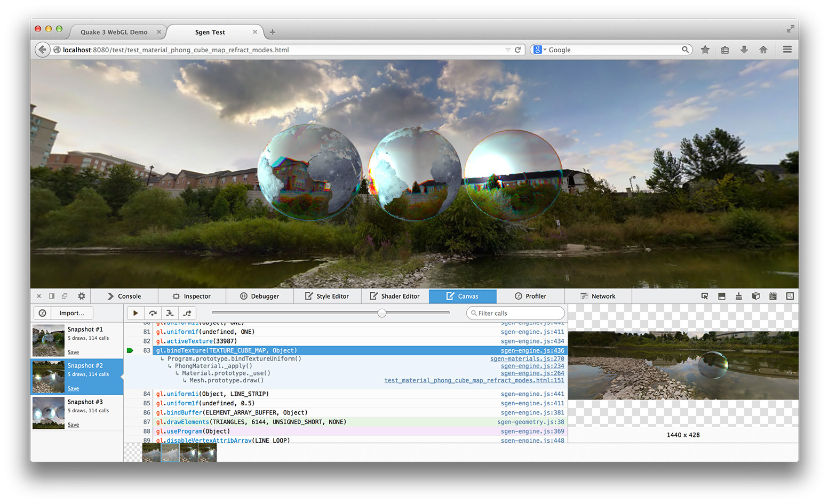829x504 pixels.
Task: Toggle the split console icon
Action: point(722,296)
